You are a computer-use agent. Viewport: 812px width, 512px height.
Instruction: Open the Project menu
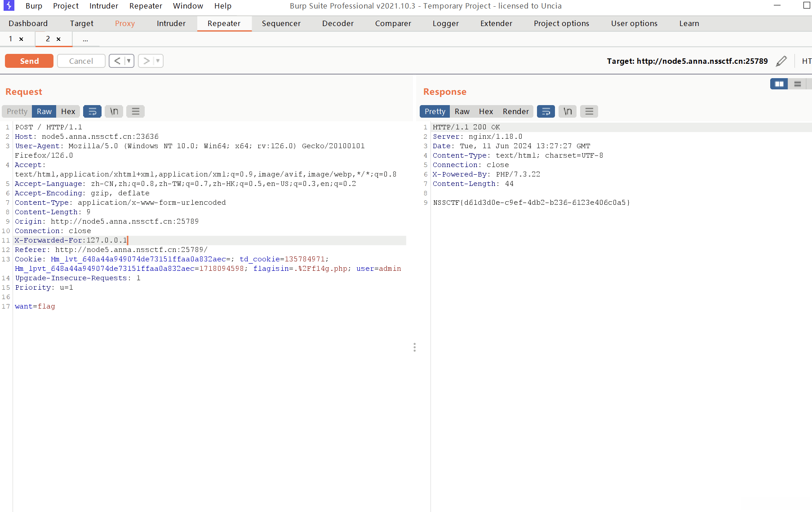pos(66,6)
